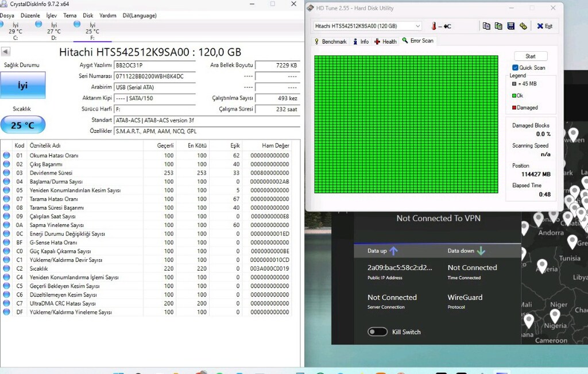The height and width of the screenshot is (374, 588).
Task: Click the HD Tune temperature thermometer icon
Action: point(434,26)
